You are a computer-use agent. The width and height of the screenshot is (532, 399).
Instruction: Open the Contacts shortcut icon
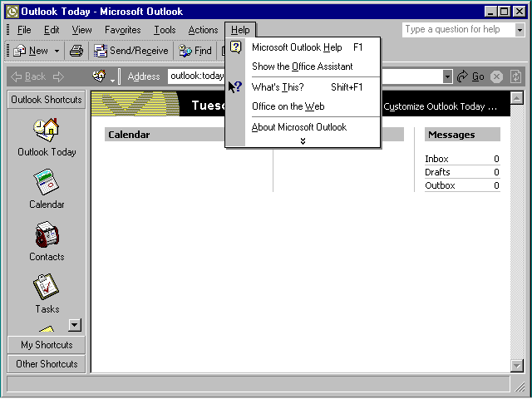(x=47, y=234)
